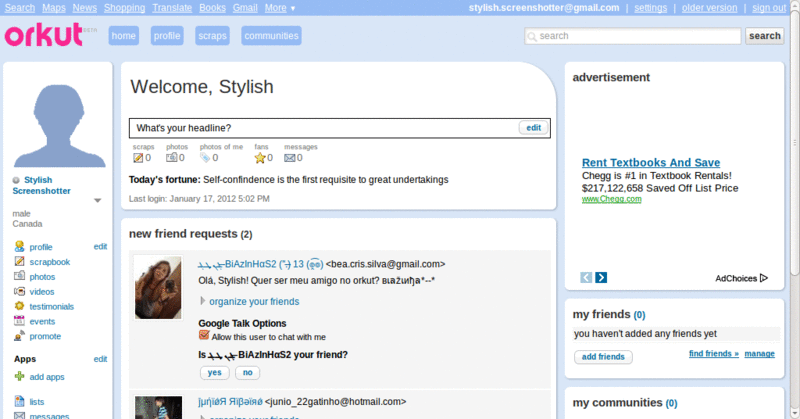The image size is (800, 419).
Task: Open the home tab
Action: (x=123, y=36)
